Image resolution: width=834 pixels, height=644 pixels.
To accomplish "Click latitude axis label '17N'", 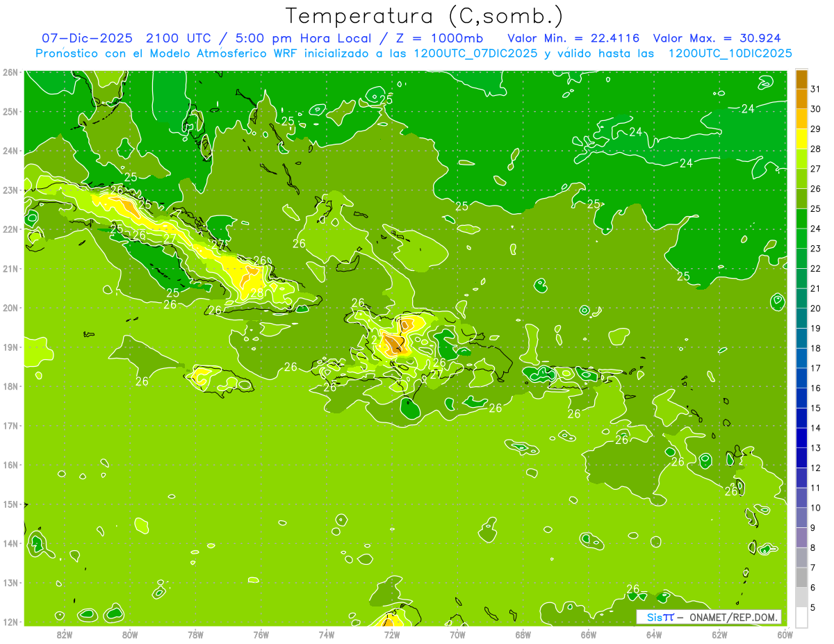I will [10, 425].
